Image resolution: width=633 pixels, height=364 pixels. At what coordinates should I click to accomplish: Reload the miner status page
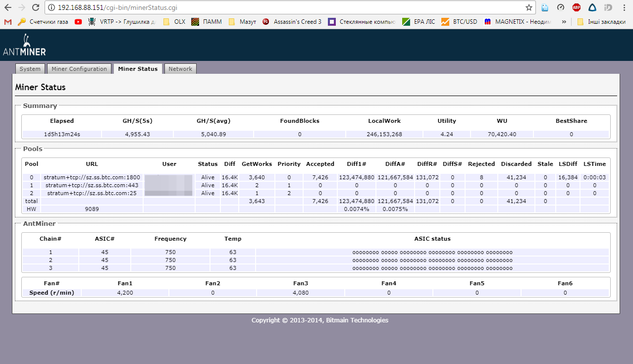point(35,7)
